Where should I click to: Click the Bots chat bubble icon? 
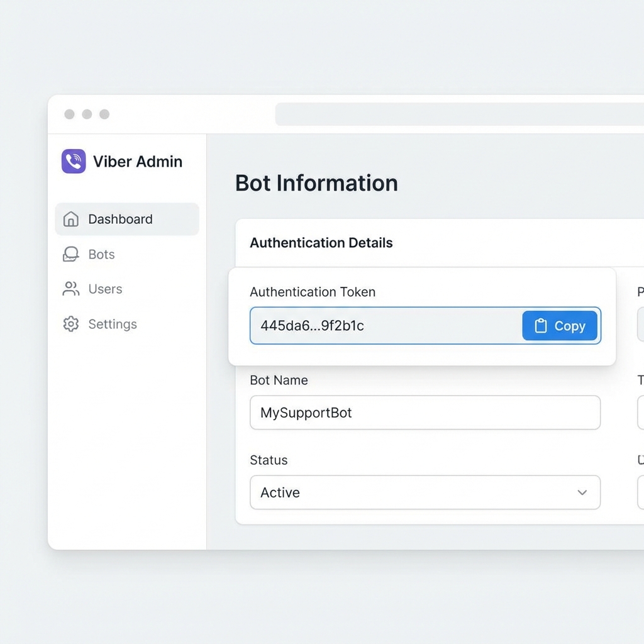coord(70,254)
